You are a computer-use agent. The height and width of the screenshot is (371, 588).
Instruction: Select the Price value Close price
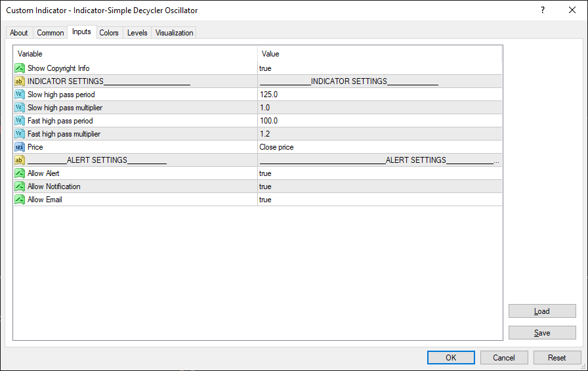pos(276,147)
